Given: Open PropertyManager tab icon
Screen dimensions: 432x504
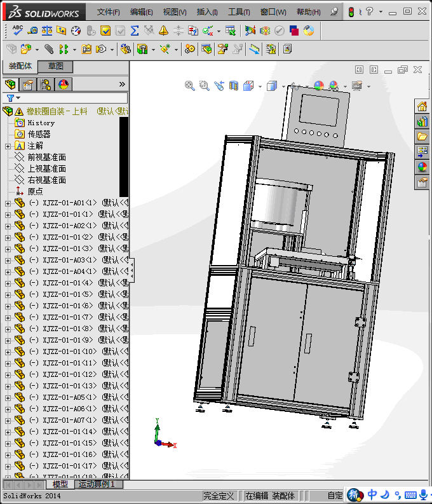Looking at the screenshot, I should 28,85.
